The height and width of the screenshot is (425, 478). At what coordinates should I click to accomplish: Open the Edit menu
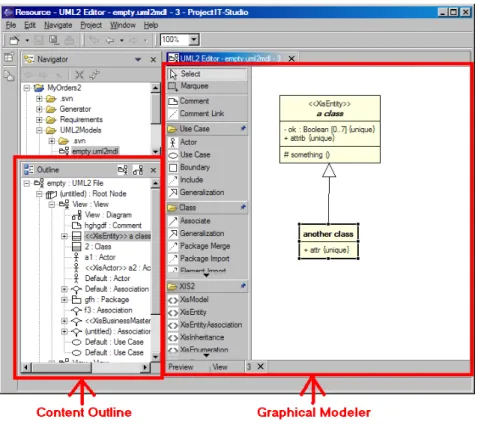tap(30, 25)
